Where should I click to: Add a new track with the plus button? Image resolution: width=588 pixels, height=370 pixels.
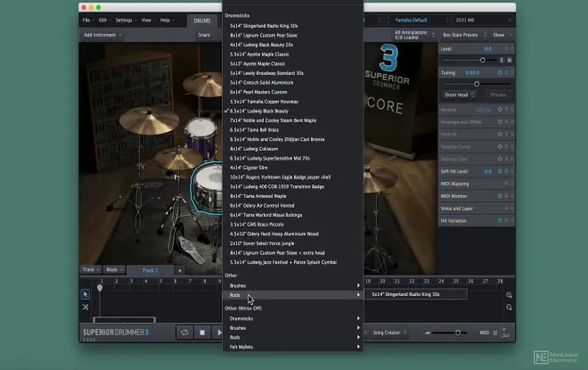(180, 270)
